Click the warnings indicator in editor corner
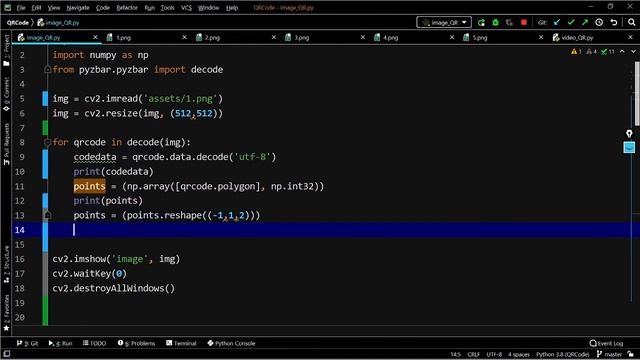This screenshot has height=360, width=640. (593, 51)
